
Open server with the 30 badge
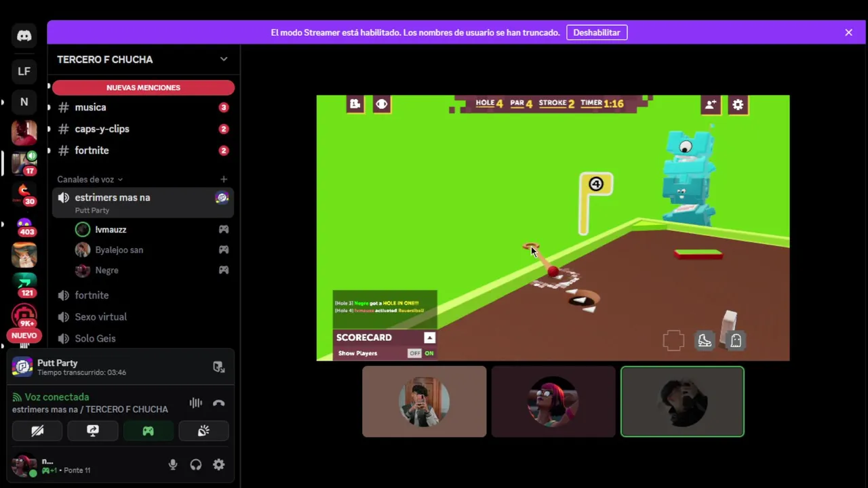pos(24,195)
